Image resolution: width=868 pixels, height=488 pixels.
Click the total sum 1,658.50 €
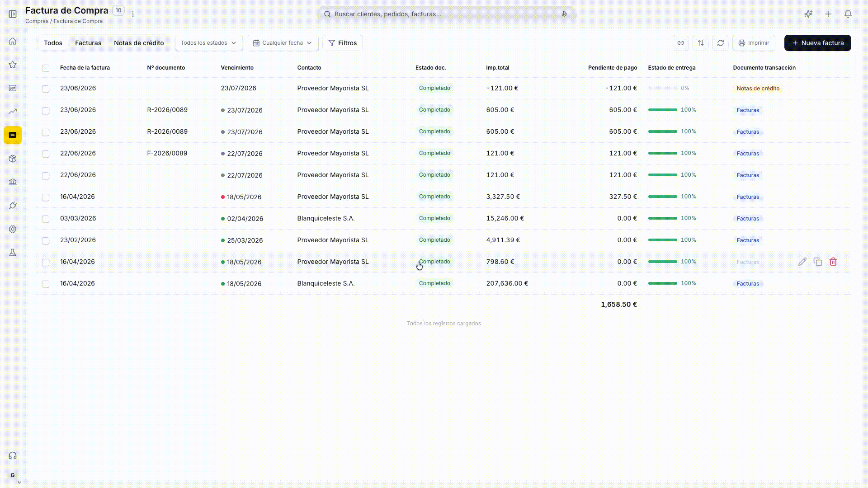[619, 305]
